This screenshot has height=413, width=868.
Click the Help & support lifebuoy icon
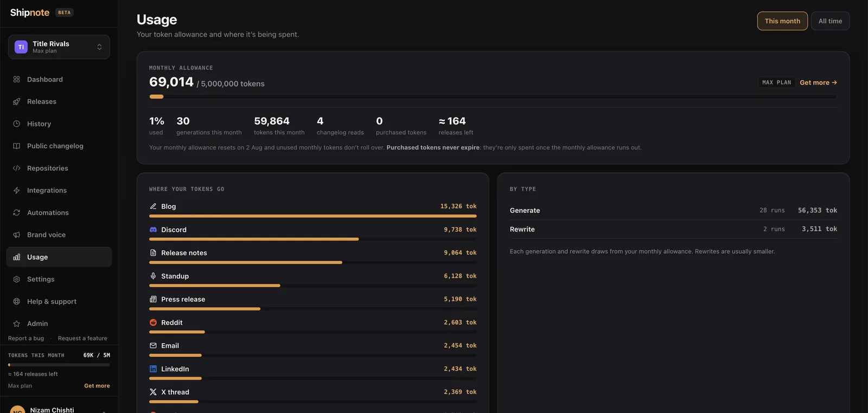coord(16,301)
